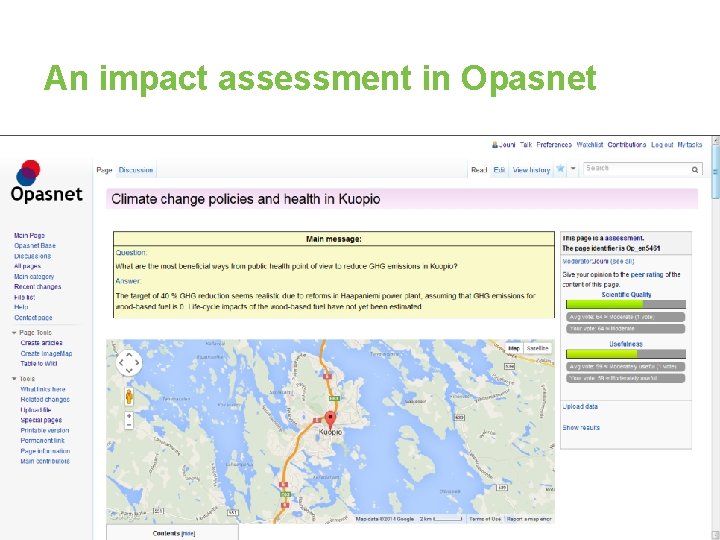
Task: Click the search magnifier icon
Action: [695, 170]
